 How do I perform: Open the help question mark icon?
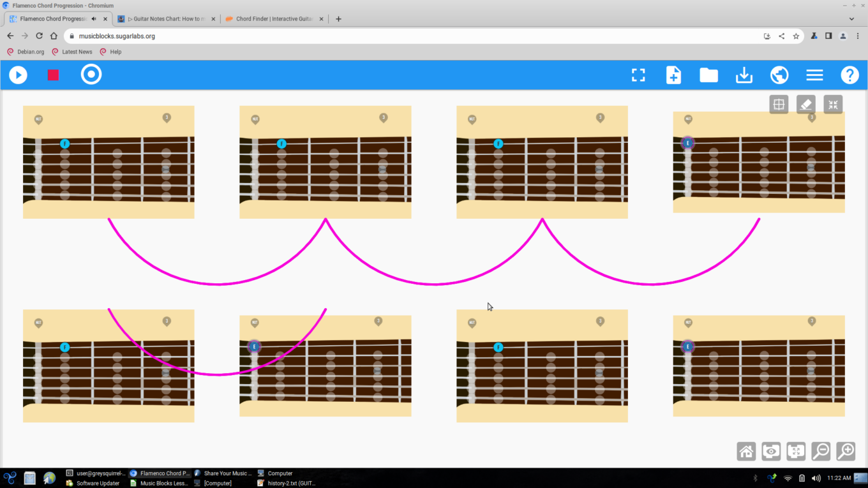click(849, 75)
